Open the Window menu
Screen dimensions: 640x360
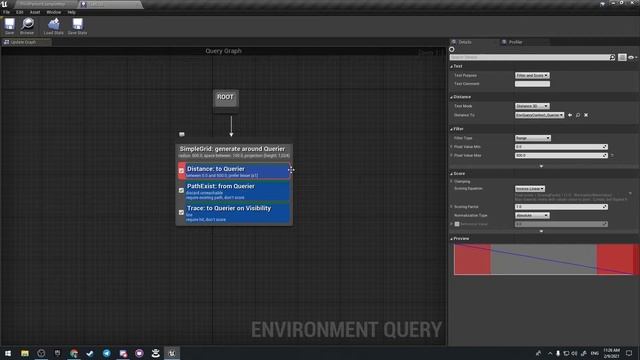click(x=53, y=12)
